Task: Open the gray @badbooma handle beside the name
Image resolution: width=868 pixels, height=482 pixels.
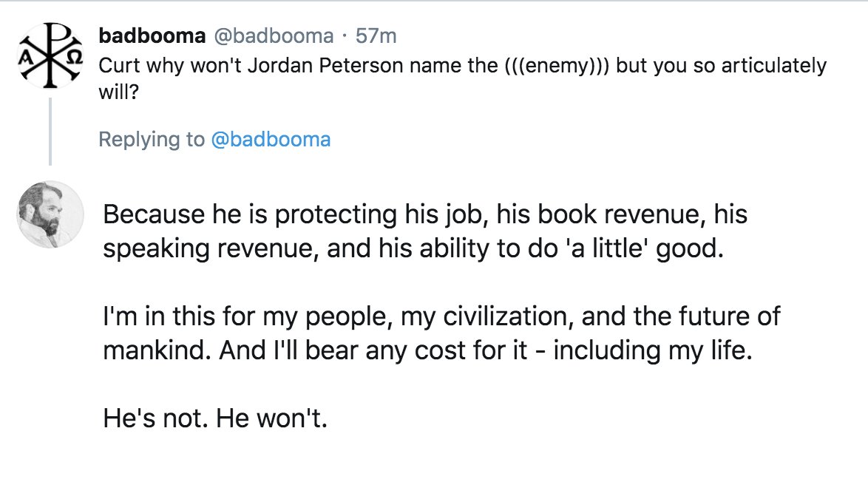Action: point(273,35)
